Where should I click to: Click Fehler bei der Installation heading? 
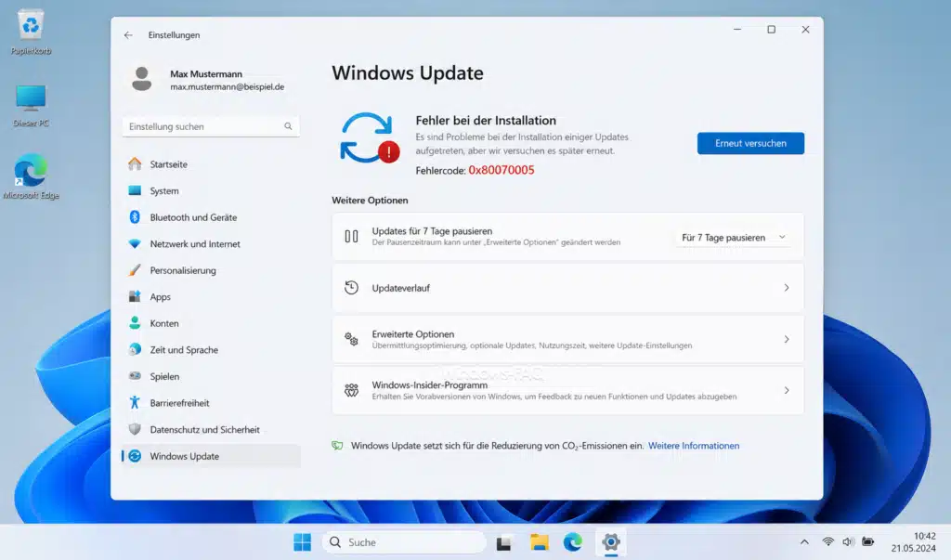click(x=485, y=120)
